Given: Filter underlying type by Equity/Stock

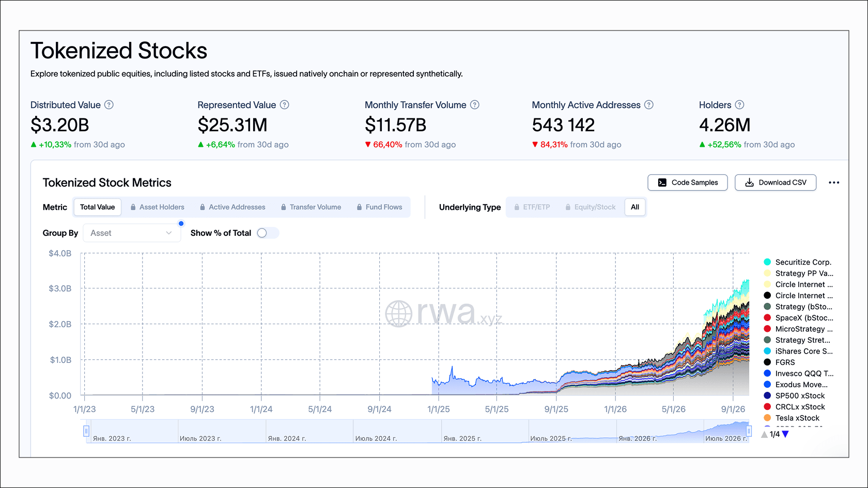Looking at the screenshot, I should coord(591,207).
